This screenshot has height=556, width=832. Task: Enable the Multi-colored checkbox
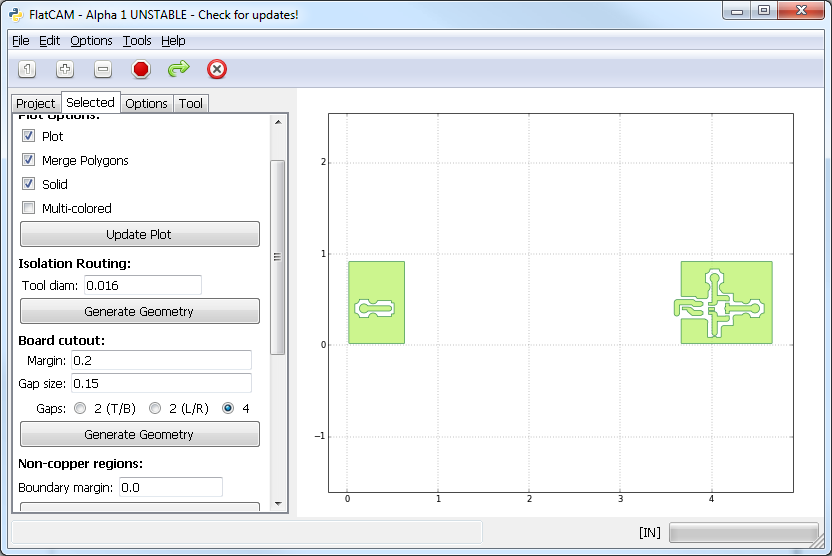(x=28, y=208)
